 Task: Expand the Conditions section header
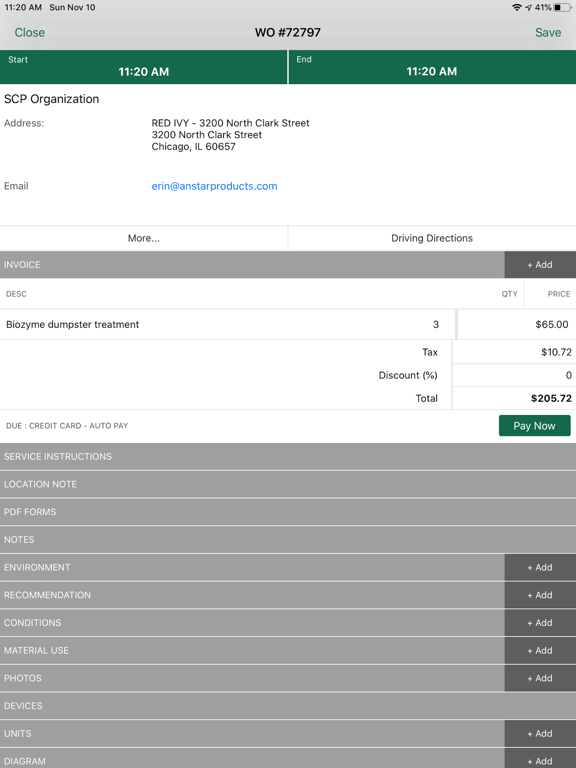252,623
